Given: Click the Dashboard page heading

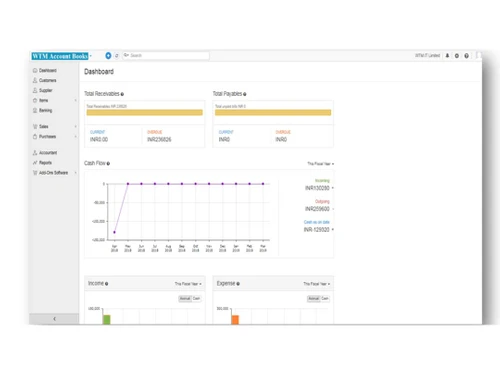Looking at the screenshot, I should pyautogui.click(x=99, y=72).
